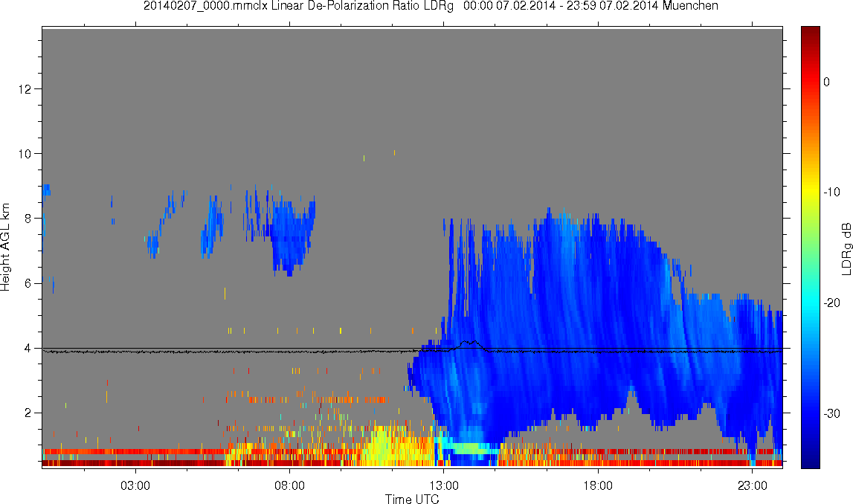Click the colorbar value label 0
This screenshot has width=853, height=504.
click(826, 82)
